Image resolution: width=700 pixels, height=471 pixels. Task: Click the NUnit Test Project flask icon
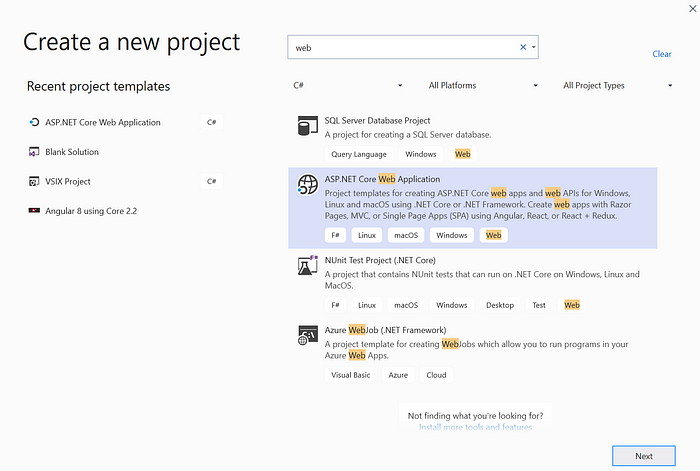pyautogui.click(x=308, y=265)
